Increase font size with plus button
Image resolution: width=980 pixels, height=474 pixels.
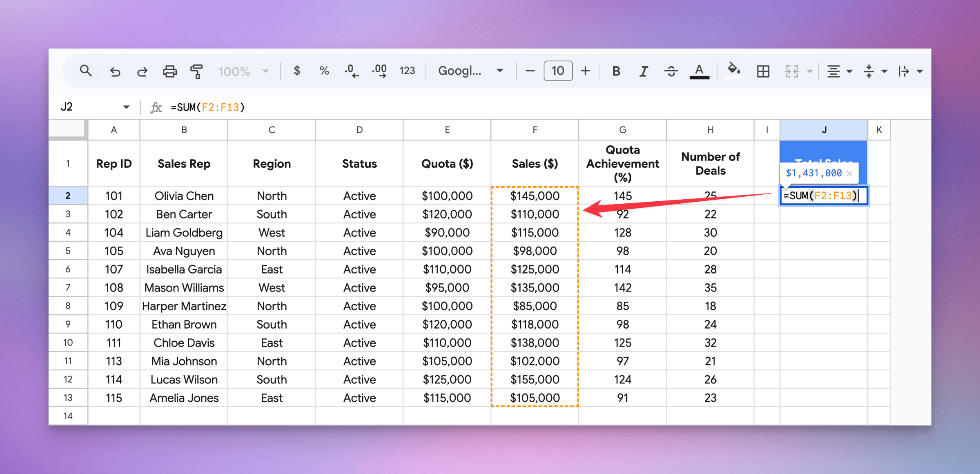[585, 71]
